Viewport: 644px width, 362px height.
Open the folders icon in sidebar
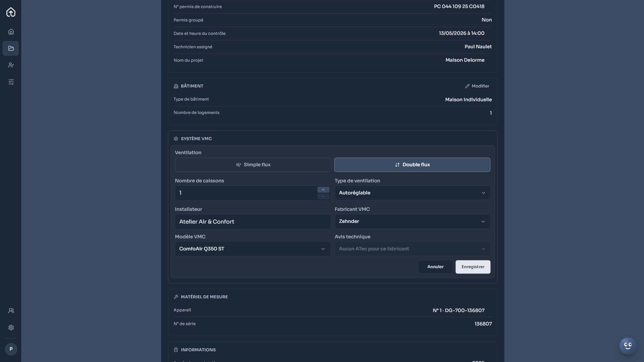(11, 48)
